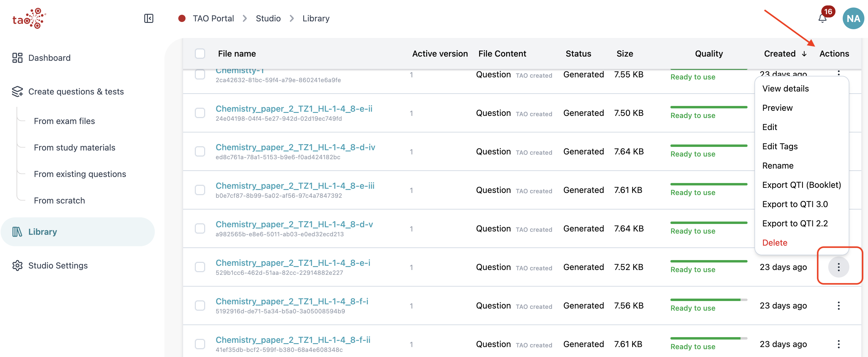Screen dimensions: 868x357
Task: Select Preview in the actions menu
Action: click(x=777, y=108)
